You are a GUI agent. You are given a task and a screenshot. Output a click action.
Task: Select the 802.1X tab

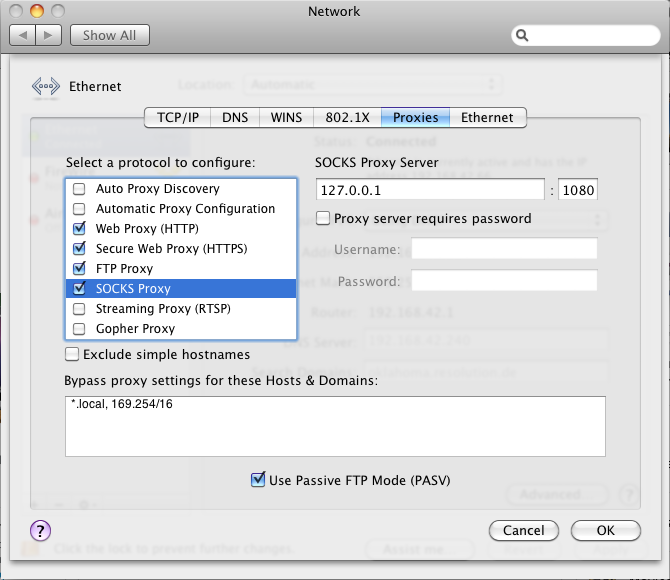(x=347, y=118)
